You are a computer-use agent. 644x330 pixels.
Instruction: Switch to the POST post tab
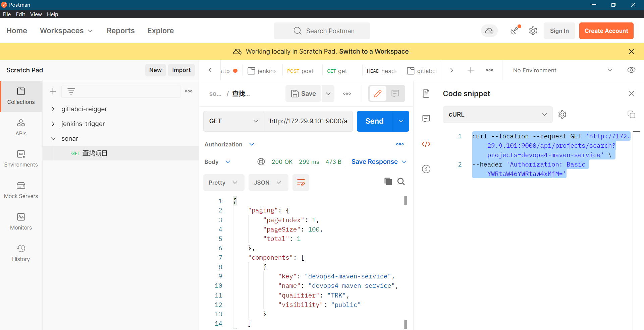[300, 71]
